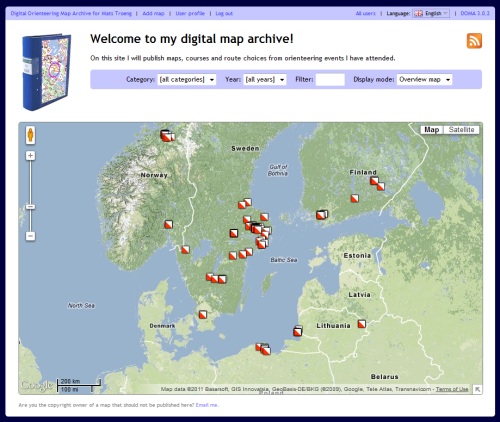Click into the Filter text field
This screenshot has width=500, height=422.
[330, 79]
